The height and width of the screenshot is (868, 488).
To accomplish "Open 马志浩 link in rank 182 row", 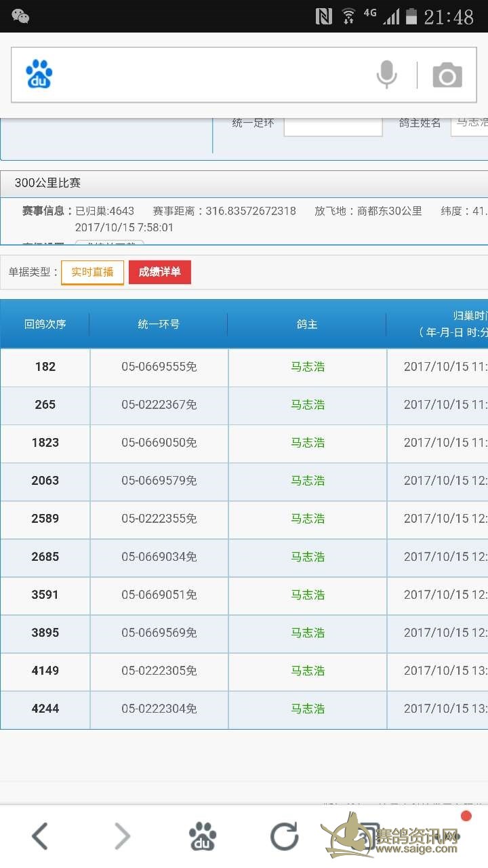I will [x=308, y=367].
